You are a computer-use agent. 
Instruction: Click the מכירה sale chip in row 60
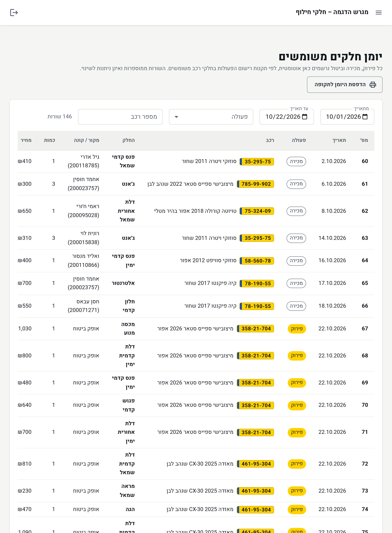click(296, 161)
